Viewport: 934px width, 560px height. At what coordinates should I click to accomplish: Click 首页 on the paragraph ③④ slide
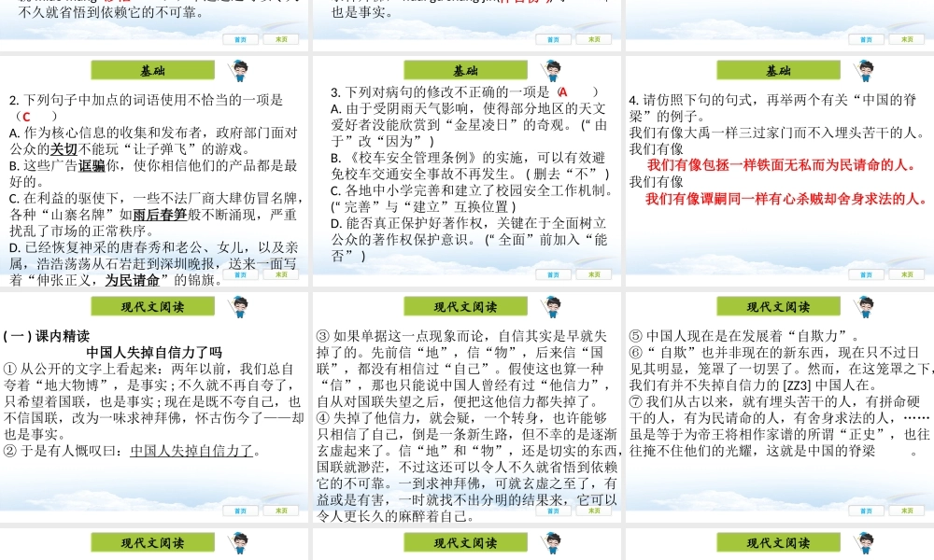pyautogui.click(x=553, y=511)
